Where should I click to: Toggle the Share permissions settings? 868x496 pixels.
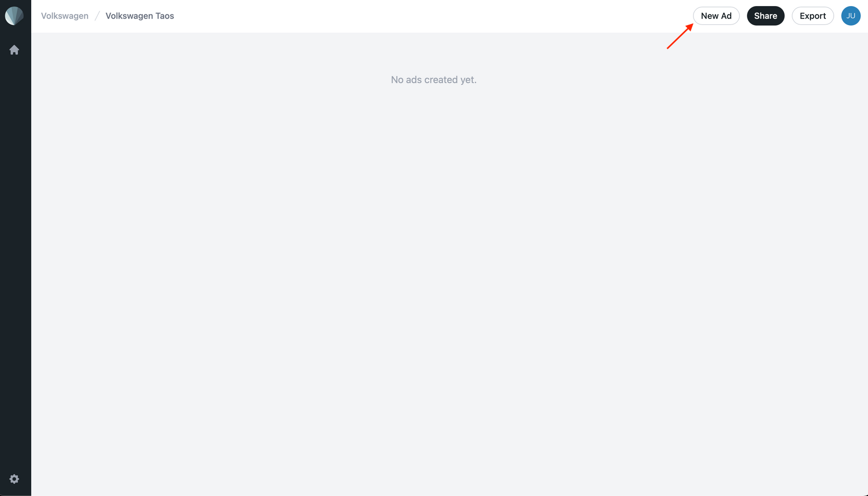[x=766, y=16]
